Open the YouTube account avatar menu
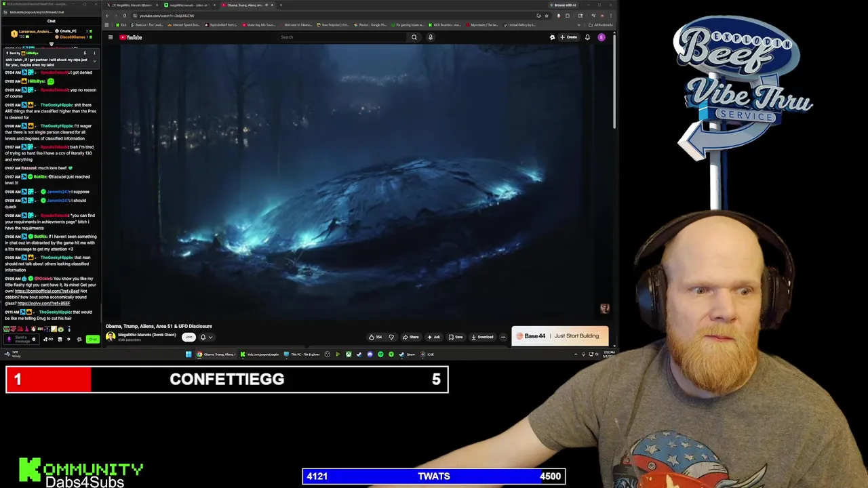This screenshot has height=488, width=868. pos(601,37)
